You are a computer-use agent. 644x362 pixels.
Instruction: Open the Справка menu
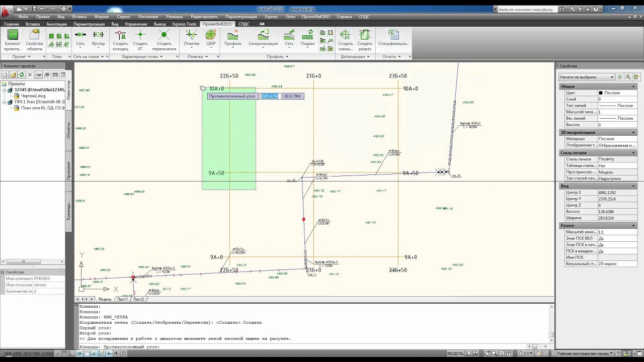[x=344, y=17]
